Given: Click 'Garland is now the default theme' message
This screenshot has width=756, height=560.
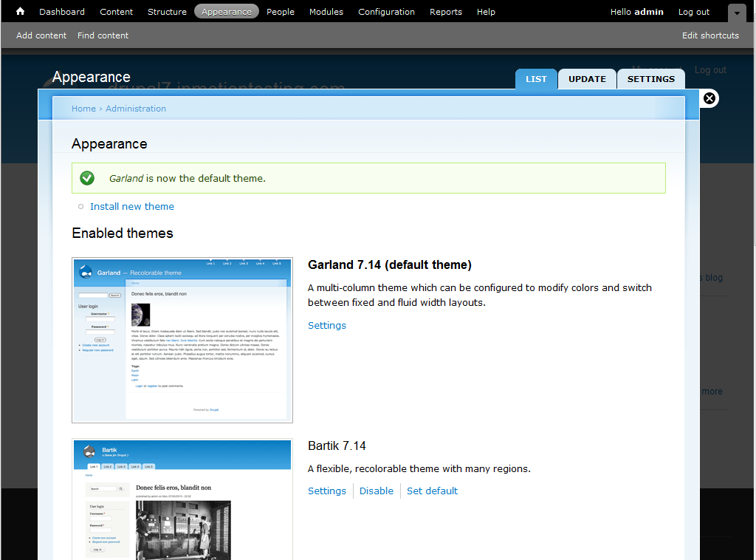Looking at the screenshot, I should coord(187,179).
